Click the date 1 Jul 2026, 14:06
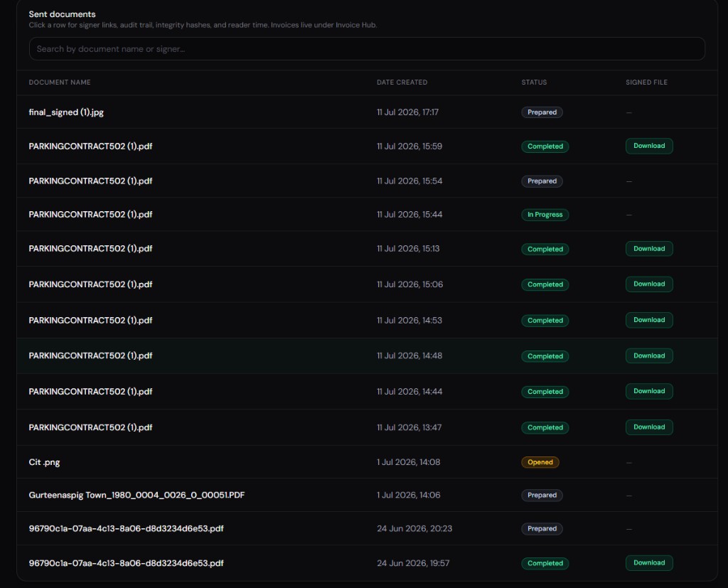The width and height of the screenshot is (728, 588). [408, 495]
